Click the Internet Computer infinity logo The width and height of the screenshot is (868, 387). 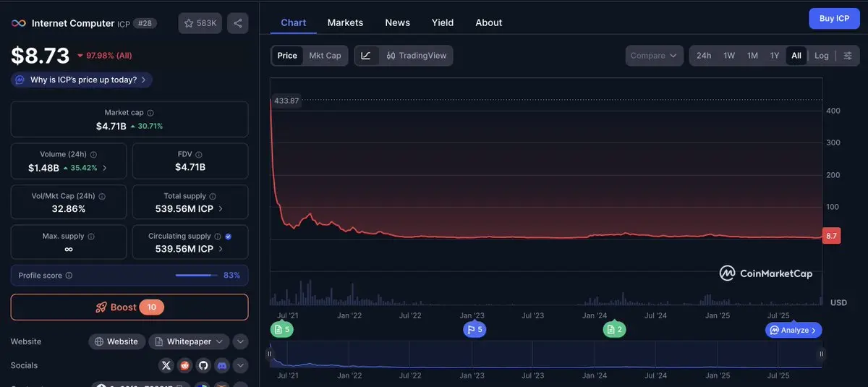coord(19,23)
